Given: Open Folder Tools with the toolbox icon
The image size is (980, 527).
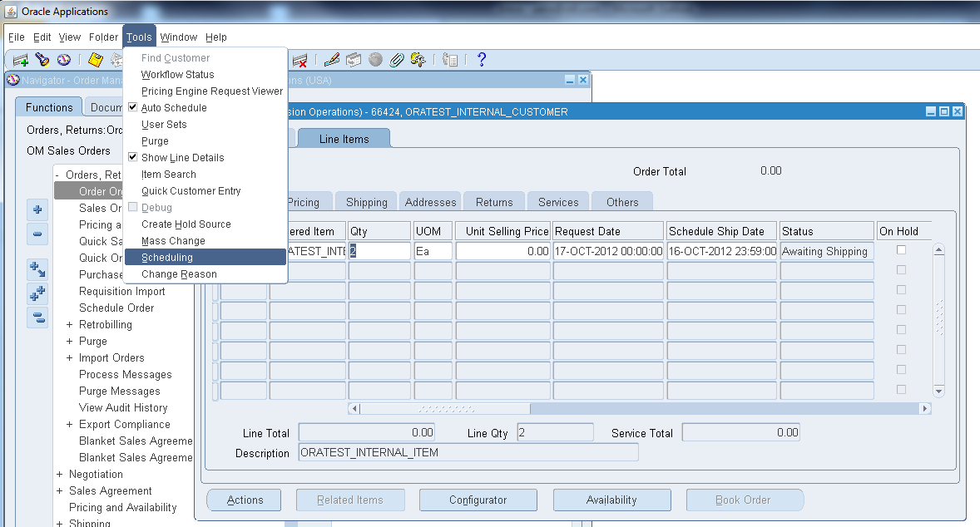Looking at the screenshot, I should click(418, 60).
